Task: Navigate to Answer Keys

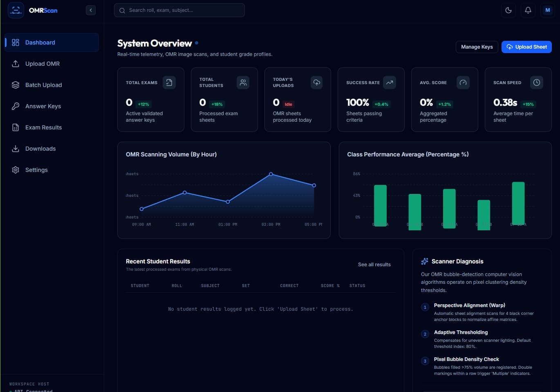Action: tap(52, 106)
